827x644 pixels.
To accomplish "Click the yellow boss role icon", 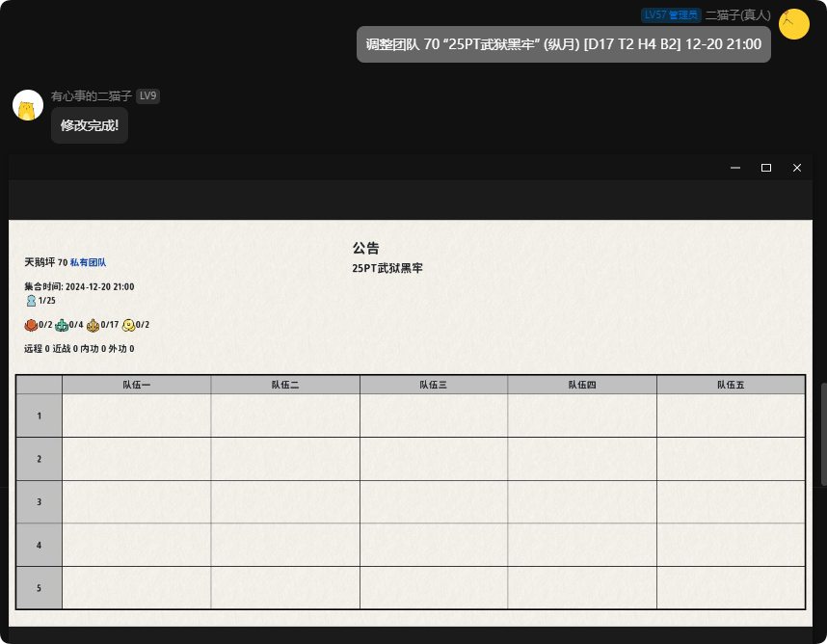I will coord(128,325).
